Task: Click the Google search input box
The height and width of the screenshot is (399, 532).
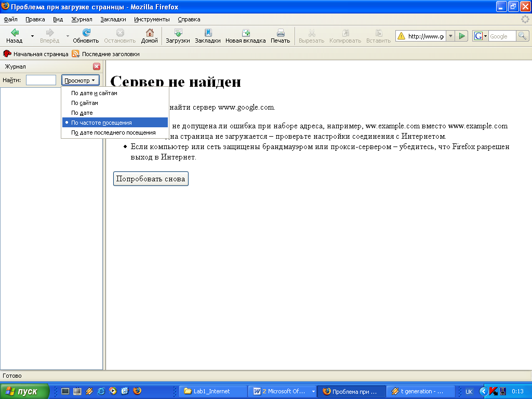Action: pyautogui.click(x=502, y=36)
